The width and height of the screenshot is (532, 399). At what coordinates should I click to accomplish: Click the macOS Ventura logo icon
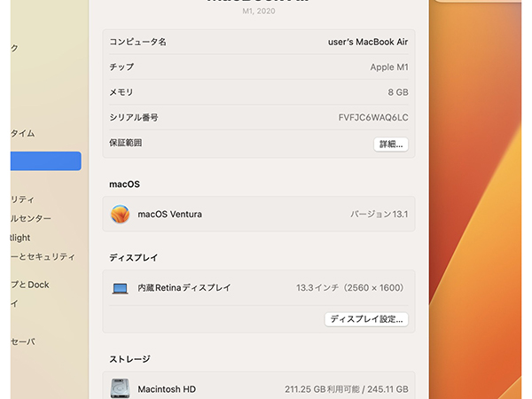(x=120, y=215)
